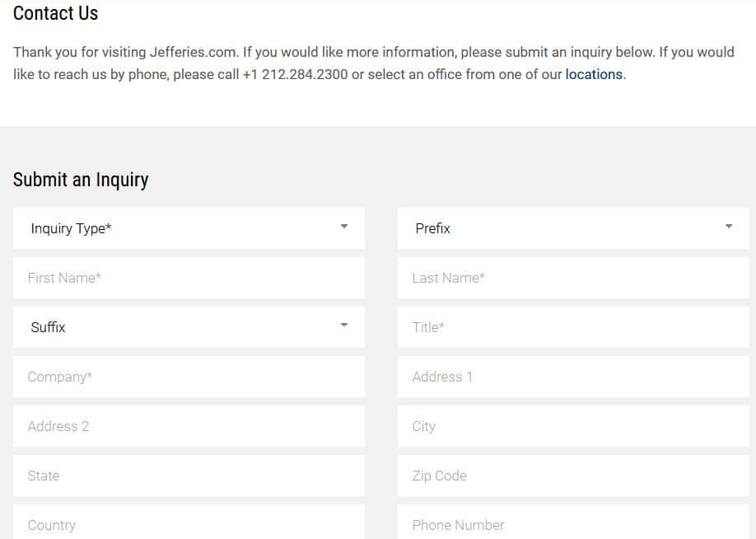Focus the First Name field
Viewport: 756px width, 539px height.
(188, 278)
